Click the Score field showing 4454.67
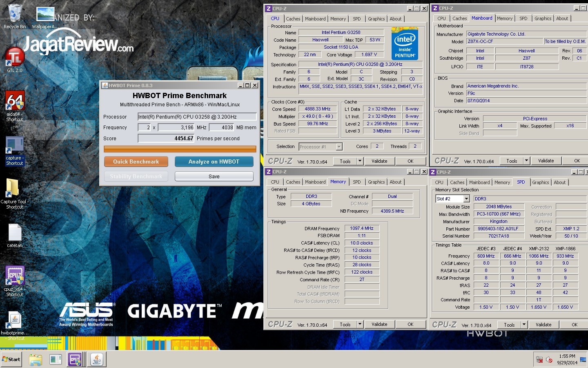Viewport: 588px width, 368px height. (166, 139)
